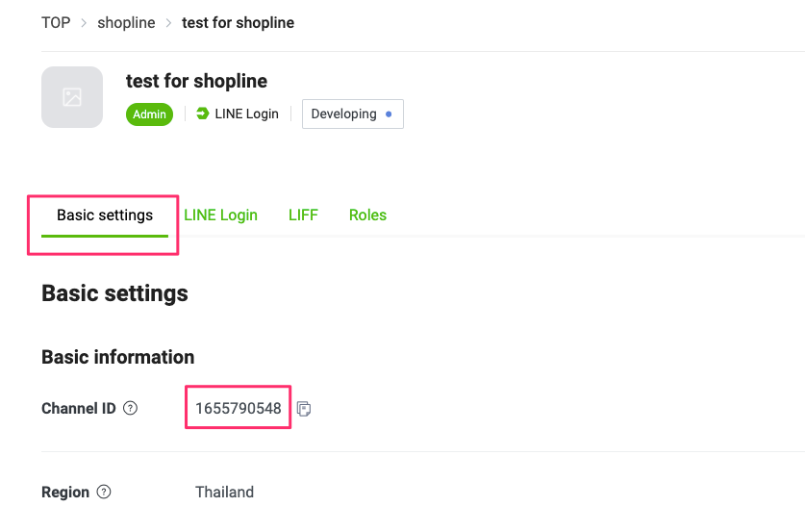This screenshot has height=532, width=805.
Task: Go to TOP in breadcrumb
Action: click(56, 22)
